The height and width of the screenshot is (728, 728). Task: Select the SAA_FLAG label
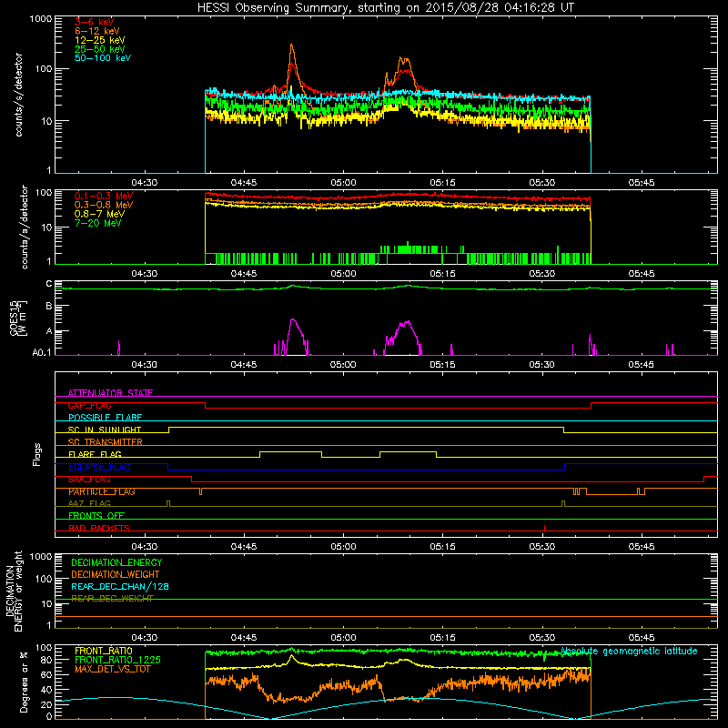pos(89,480)
